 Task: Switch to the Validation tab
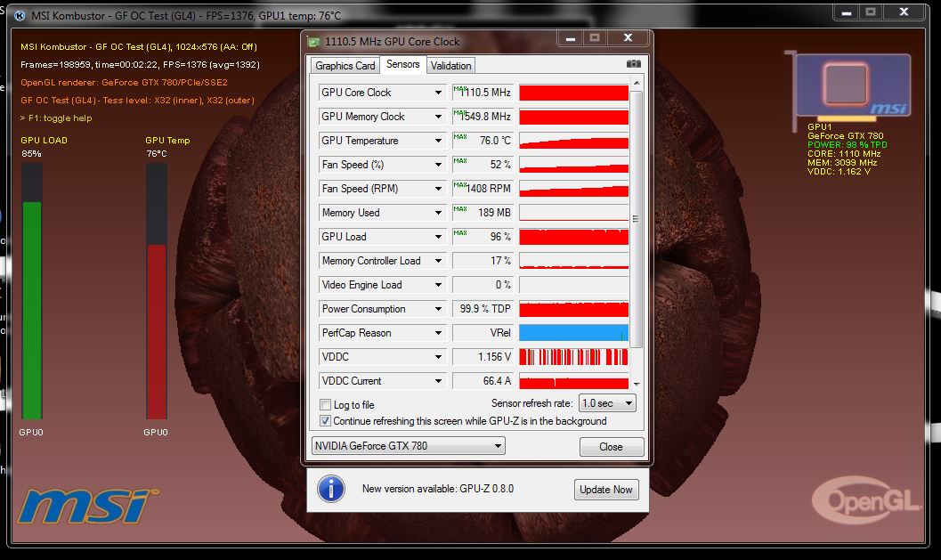[x=450, y=65]
